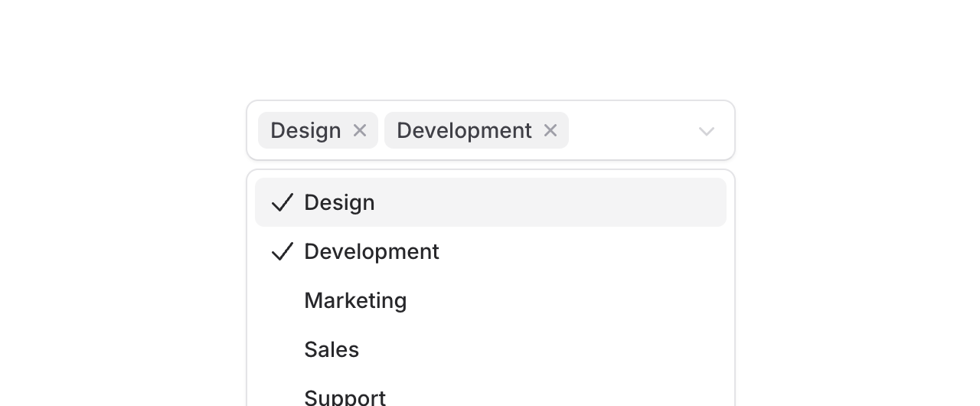This screenshot has width=980, height=406.
Task: Click the checkmark icon beside Development option
Action: (x=283, y=251)
